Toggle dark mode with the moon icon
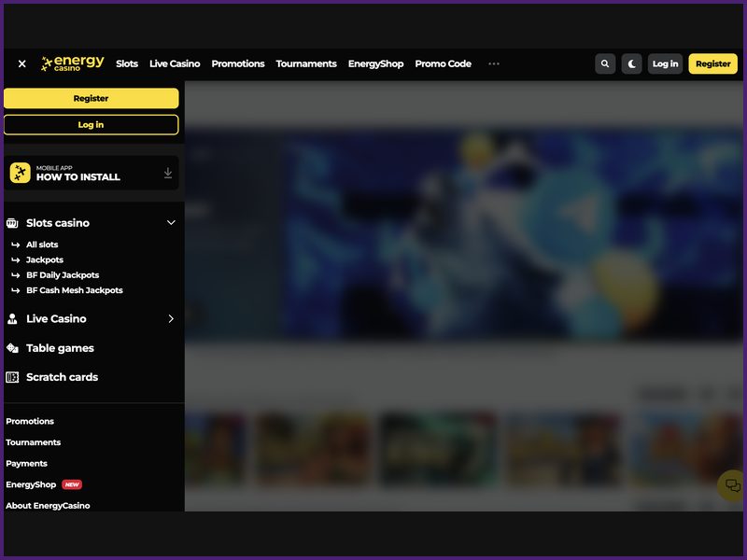The width and height of the screenshot is (747, 560). (631, 63)
